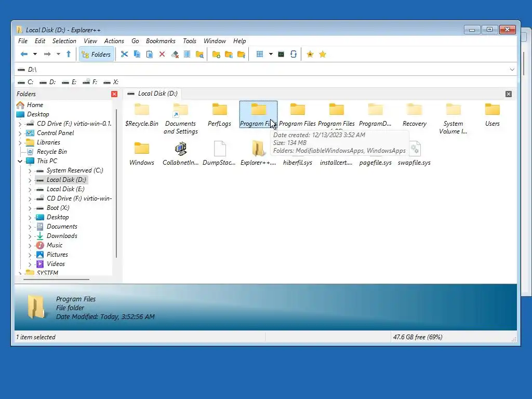Viewport: 532px width, 399px height.
Task: Select the PerfLogs folder
Action: point(220,115)
